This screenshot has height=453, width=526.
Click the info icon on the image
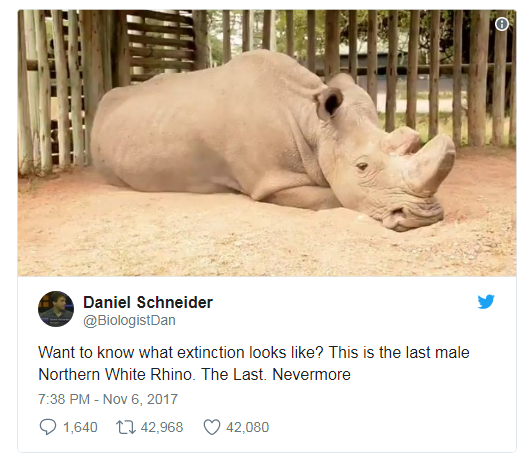coord(502,24)
